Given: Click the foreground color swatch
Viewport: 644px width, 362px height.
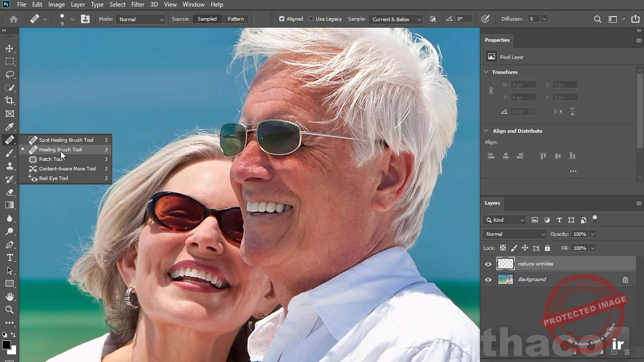Looking at the screenshot, I should (6, 345).
